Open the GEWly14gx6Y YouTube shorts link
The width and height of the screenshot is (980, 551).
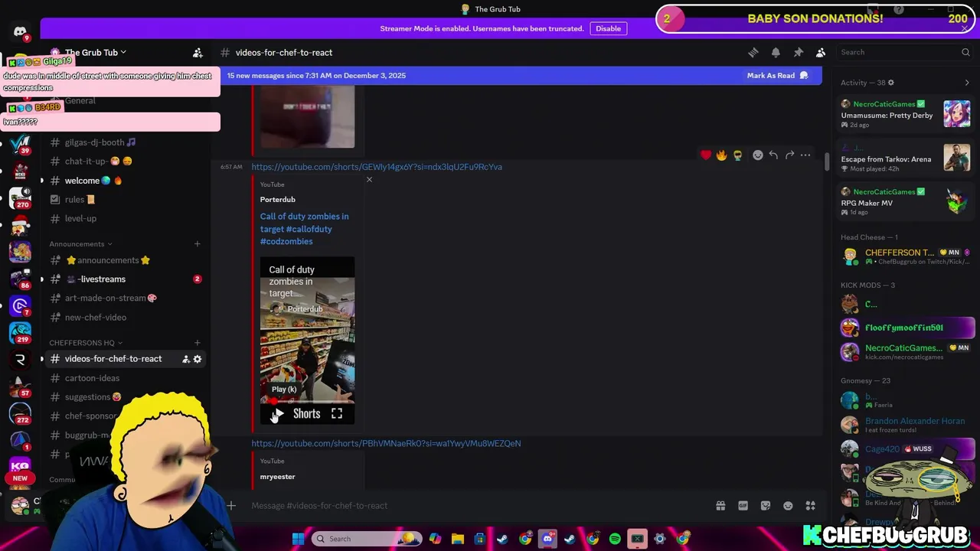tap(377, 167)
